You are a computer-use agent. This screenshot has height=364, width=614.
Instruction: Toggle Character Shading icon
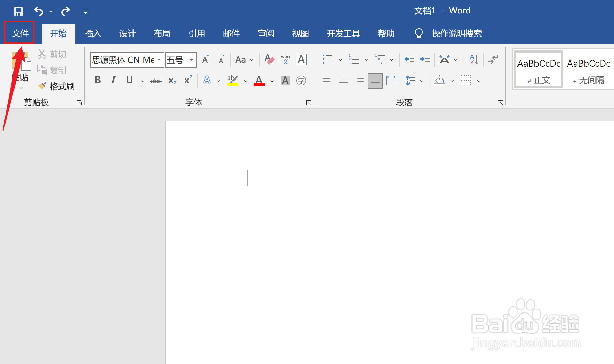[x=285, y=81]
